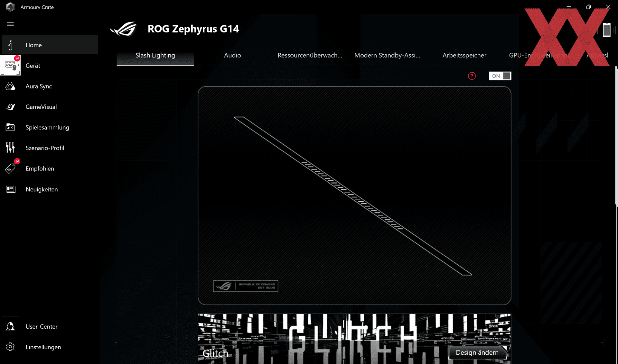Viewport: 618px width, 364px height.
Task: Open the hamburger menu icon
Action: [x=10, y=24]
